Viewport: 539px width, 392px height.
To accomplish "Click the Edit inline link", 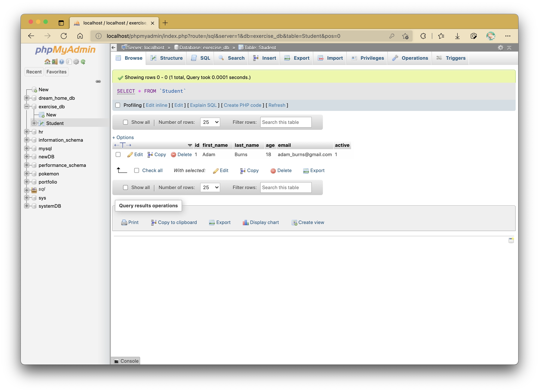I will click(x=156, y=105).
